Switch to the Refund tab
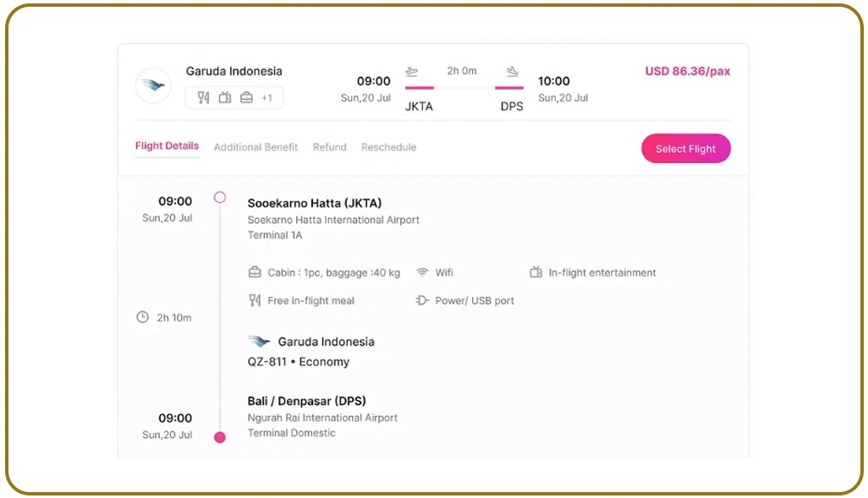868x498 pixels. 329,147
